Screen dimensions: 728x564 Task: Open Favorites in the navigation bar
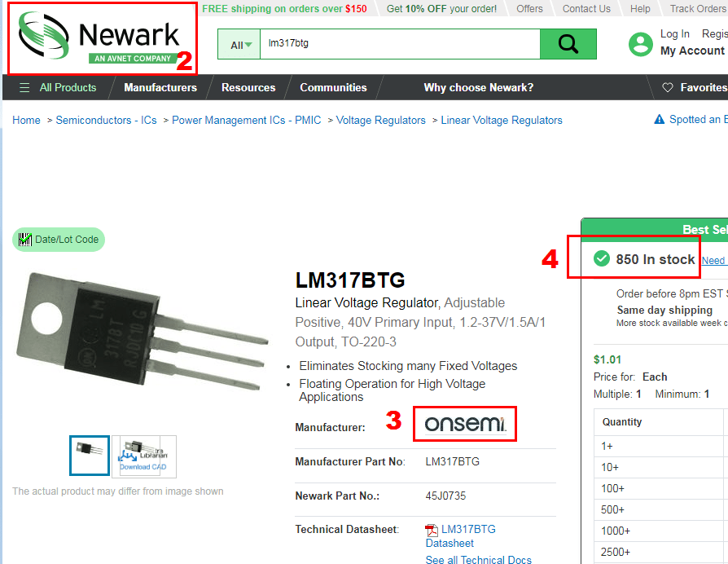704,87
